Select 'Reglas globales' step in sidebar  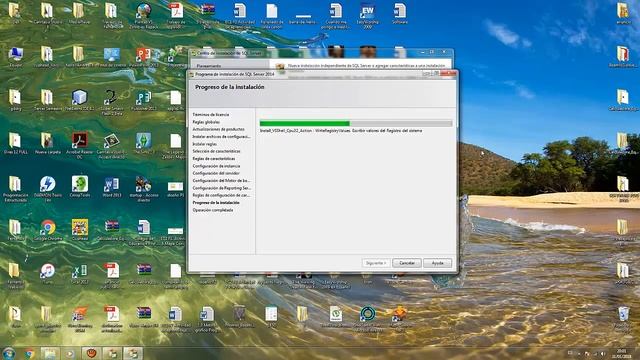tap(206, 122)
